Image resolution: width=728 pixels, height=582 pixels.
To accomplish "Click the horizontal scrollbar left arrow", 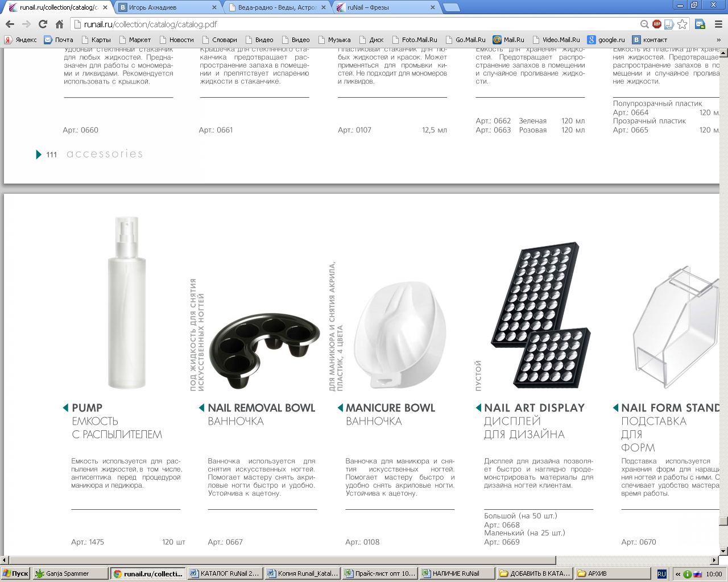I will [5, 560].
